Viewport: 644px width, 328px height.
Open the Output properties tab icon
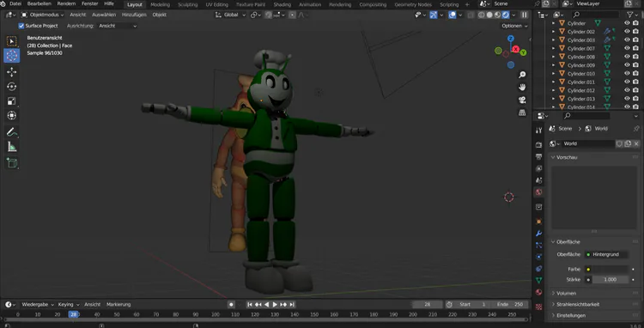tap(539, 156)
